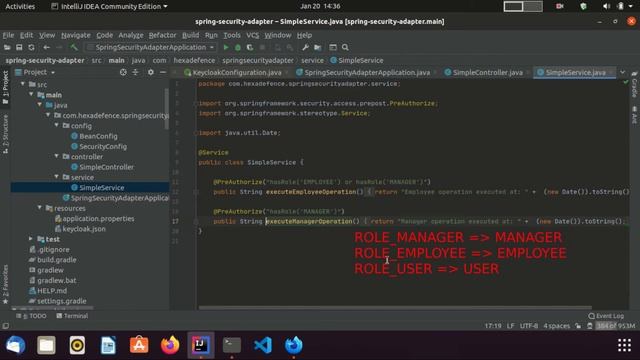This screenshot has height=360, width=640.
Task: Open the File menu
Action: [8, 35]
